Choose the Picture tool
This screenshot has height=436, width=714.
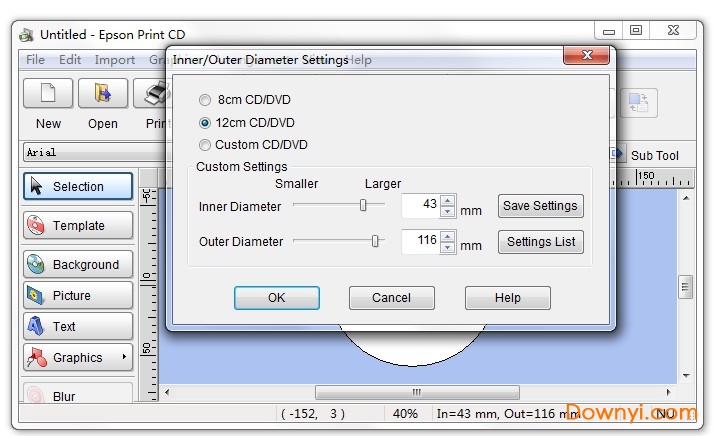tap(78, 296)
